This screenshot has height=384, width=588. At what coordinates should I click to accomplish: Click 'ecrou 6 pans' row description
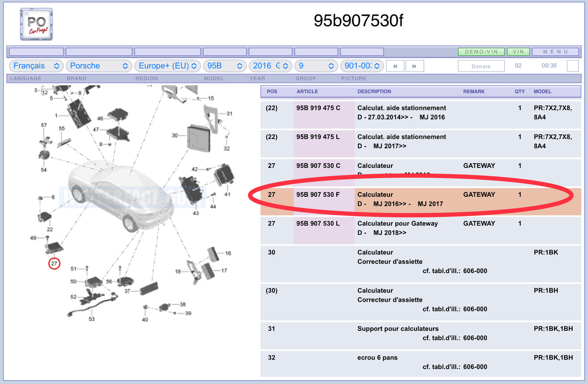pyautogui.click(x=377, y=358)
